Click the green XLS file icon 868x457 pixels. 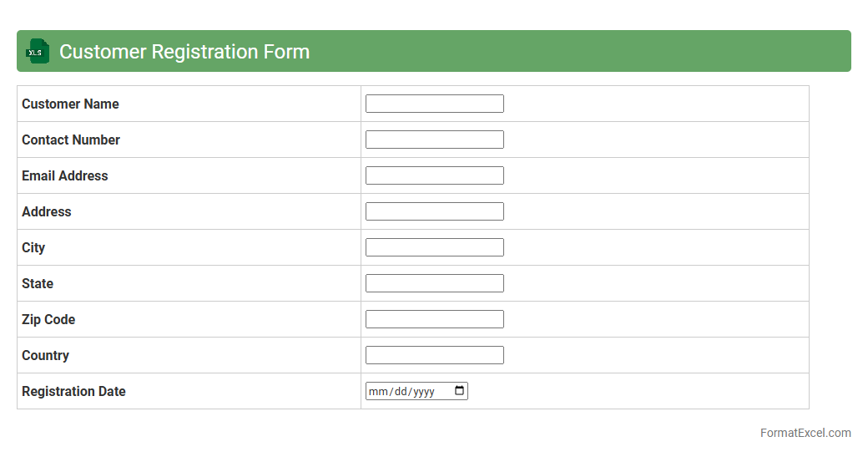[x=38, y=52]
